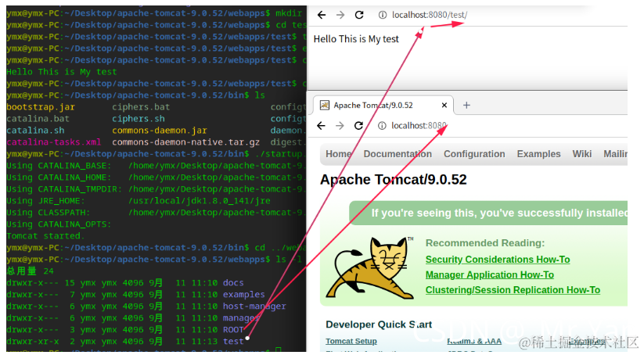Viewport: 644px width, 355px height.
Task: Click the Apache Tomcat/9.0.52 heading
Action: 393,179
